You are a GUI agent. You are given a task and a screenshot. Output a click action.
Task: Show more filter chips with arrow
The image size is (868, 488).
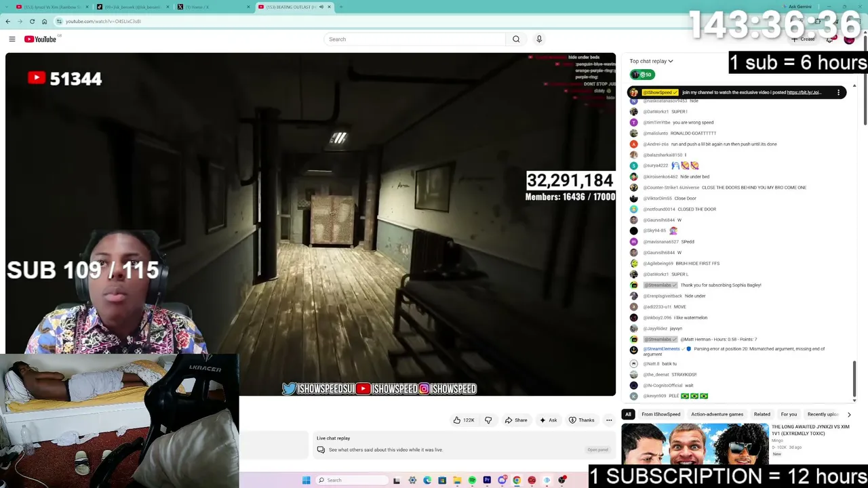849,414
